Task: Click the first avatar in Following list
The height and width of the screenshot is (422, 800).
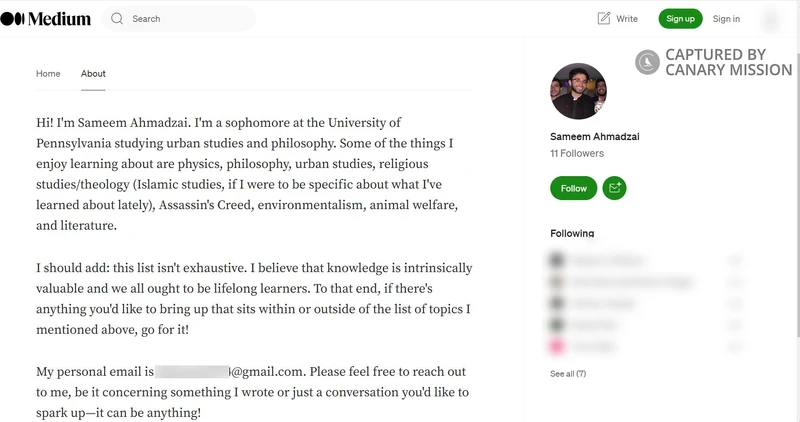Action: point(555,260)
